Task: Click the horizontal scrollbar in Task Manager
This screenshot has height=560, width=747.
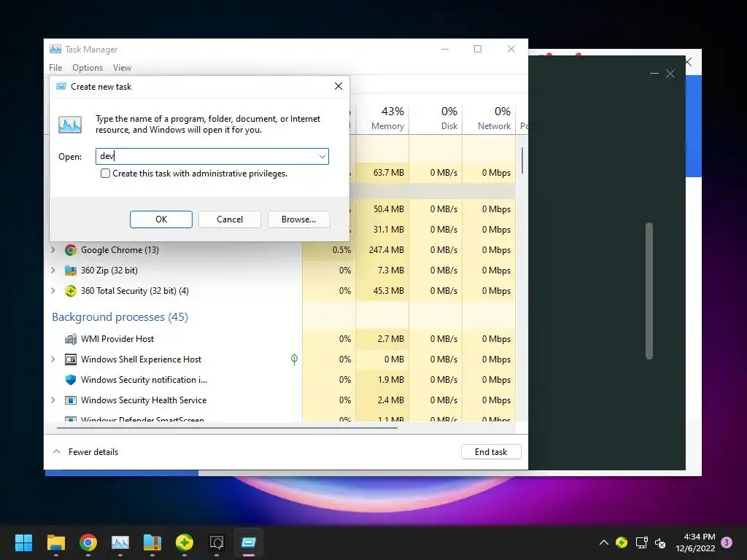Action: tap(227, 428)
